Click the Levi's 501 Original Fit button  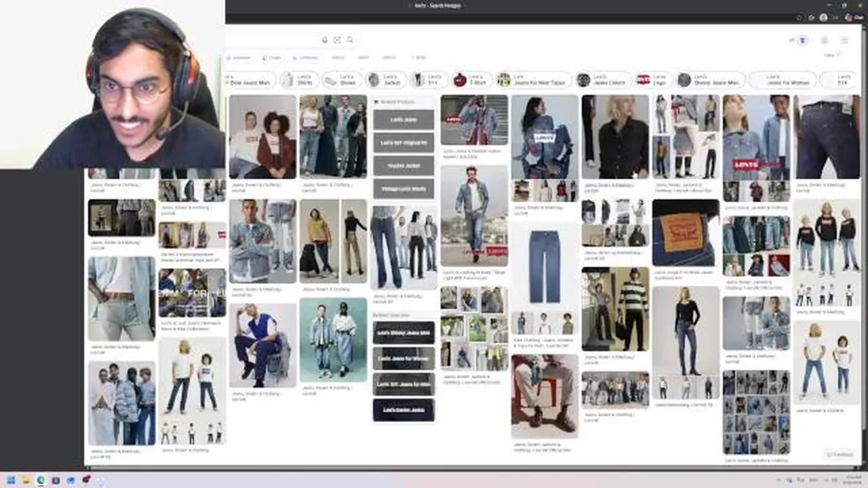tap(403, 143)
